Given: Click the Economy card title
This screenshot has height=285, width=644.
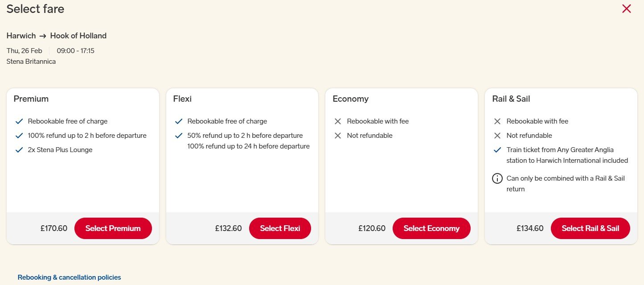Looking at the screenshot, I should pyautogui.click(x=350, y=99).
